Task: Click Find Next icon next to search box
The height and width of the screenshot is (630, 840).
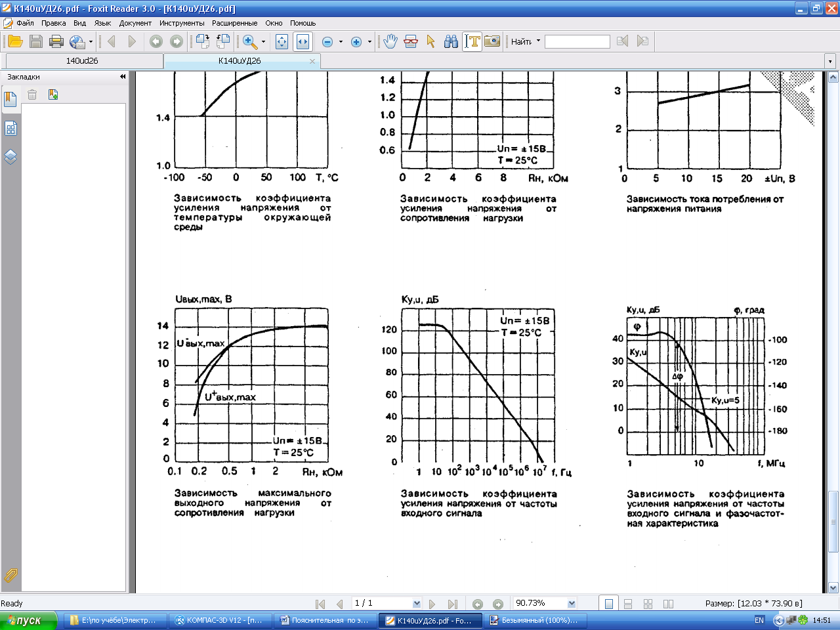Action: click(x=643, y=41)
